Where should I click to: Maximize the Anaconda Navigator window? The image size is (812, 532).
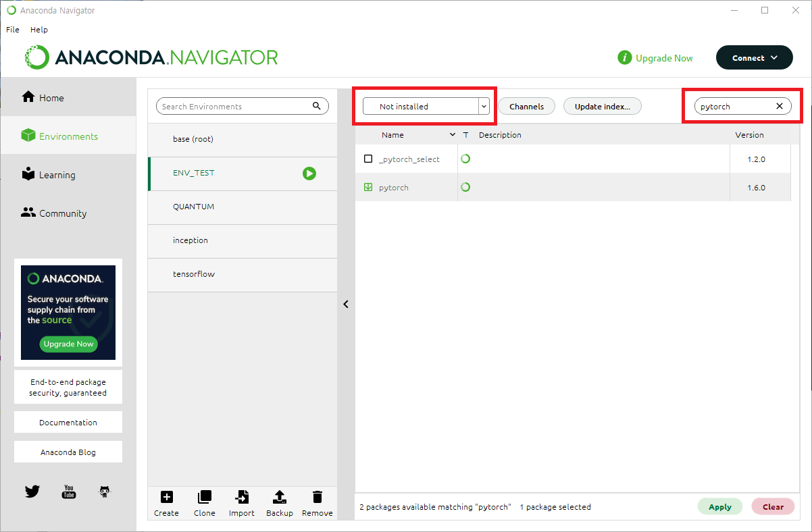765,10
